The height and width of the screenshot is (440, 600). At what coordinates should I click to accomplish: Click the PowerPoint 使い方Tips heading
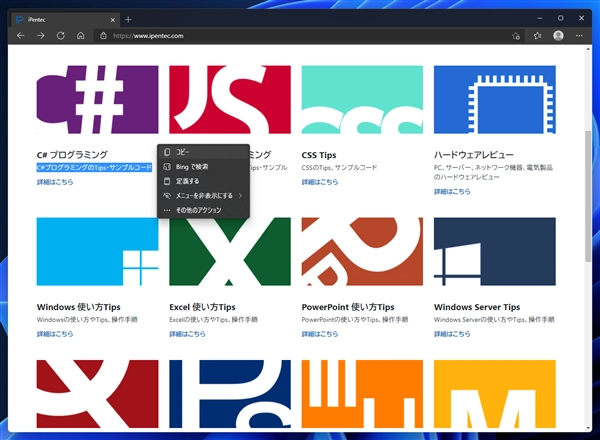coord(348,307)
